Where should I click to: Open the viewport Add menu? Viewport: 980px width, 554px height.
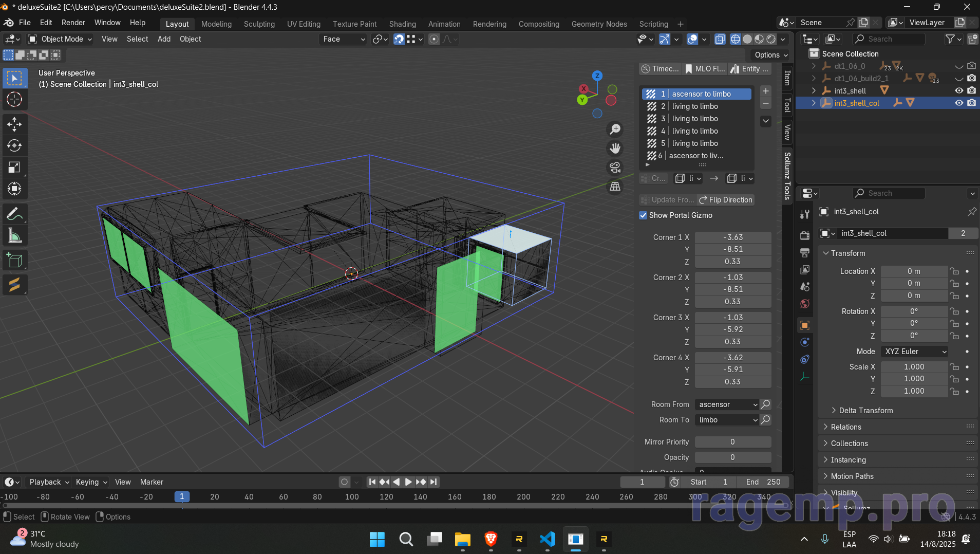tap(164, 39)
